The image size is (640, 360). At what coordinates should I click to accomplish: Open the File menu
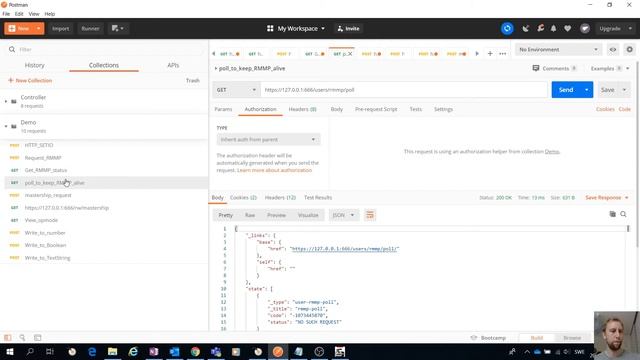(6, 14)
